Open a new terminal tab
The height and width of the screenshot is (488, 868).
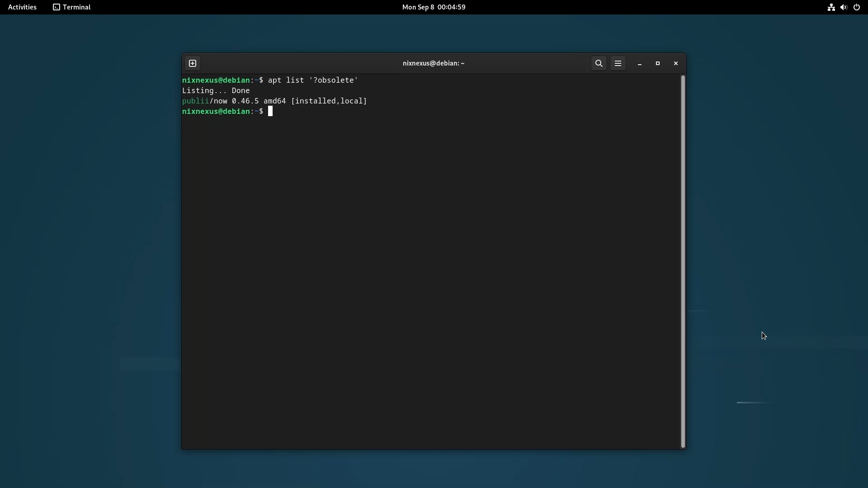[193, 63]
